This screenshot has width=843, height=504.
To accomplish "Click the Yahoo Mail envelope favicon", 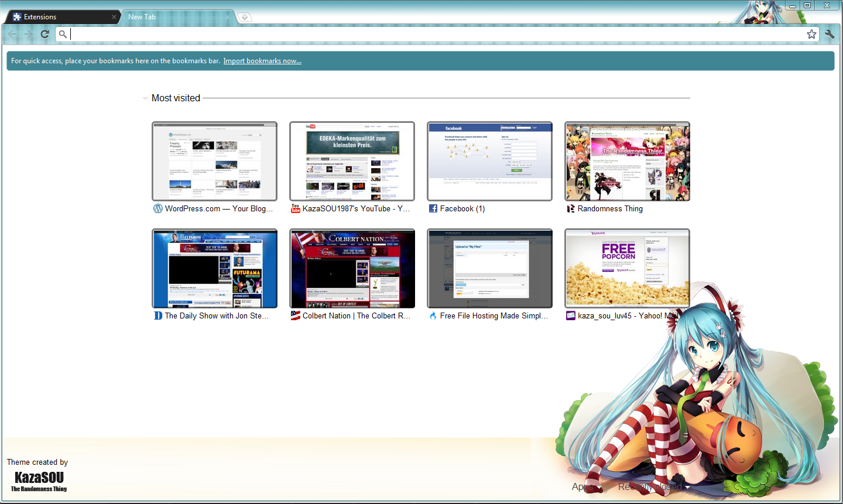I will pyautogui.click(x=571, y=316).
